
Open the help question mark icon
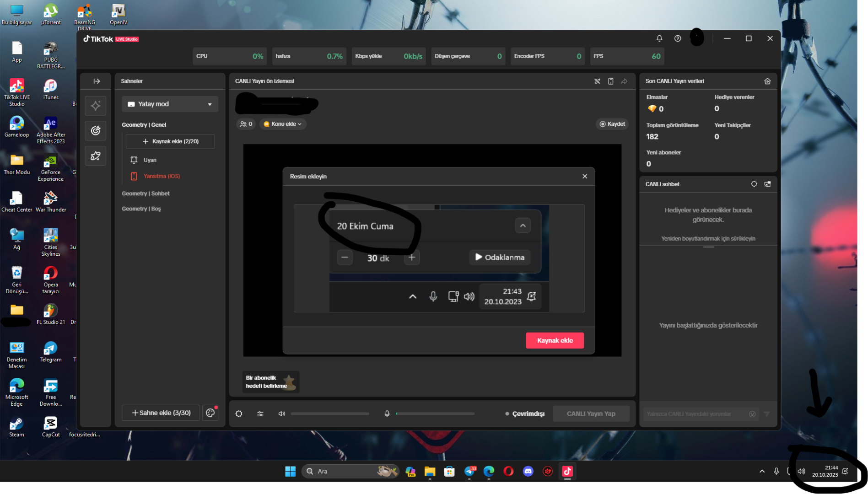678,38
